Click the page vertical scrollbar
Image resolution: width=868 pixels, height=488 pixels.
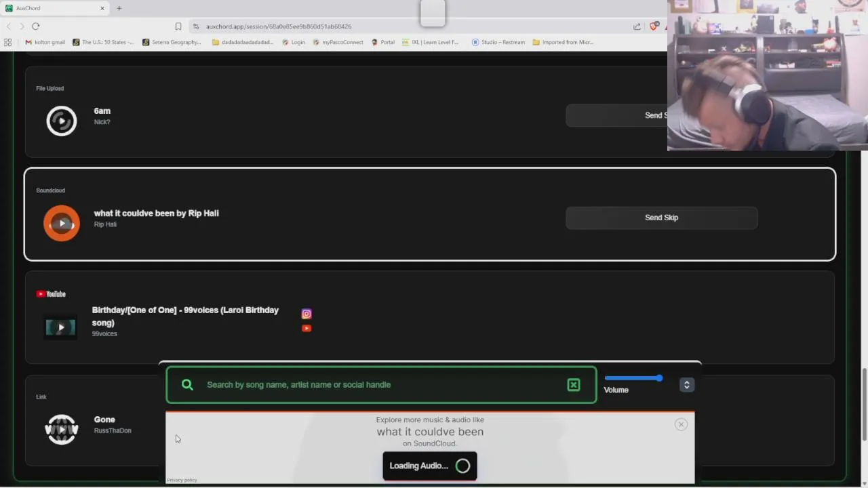click(864, 405)
